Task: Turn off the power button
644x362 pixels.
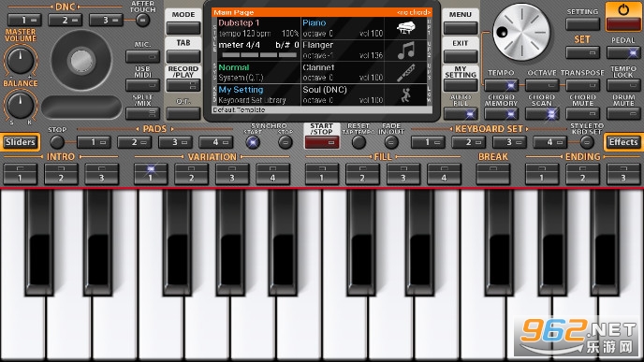Action: coord(623,17)
